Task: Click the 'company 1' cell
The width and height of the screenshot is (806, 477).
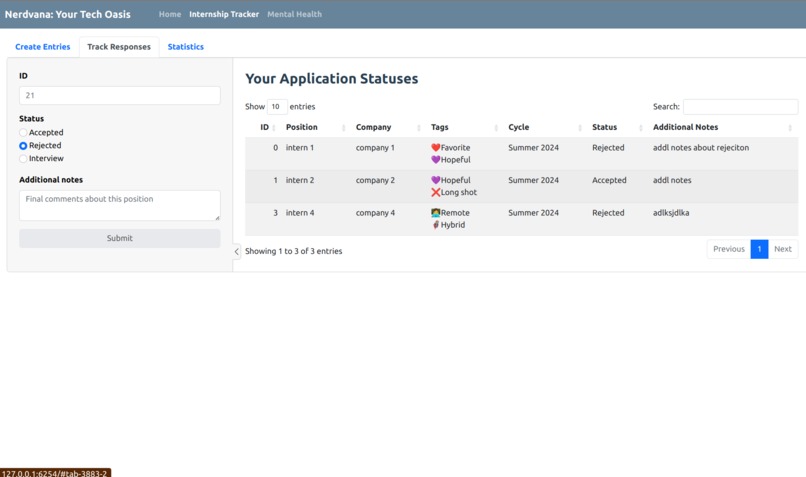Action: (x=375, y=148)
